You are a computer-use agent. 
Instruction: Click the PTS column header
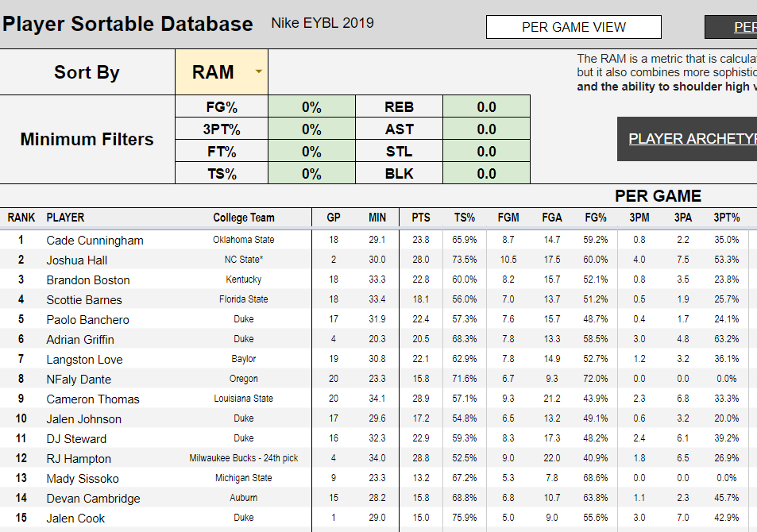pos(421,218)
